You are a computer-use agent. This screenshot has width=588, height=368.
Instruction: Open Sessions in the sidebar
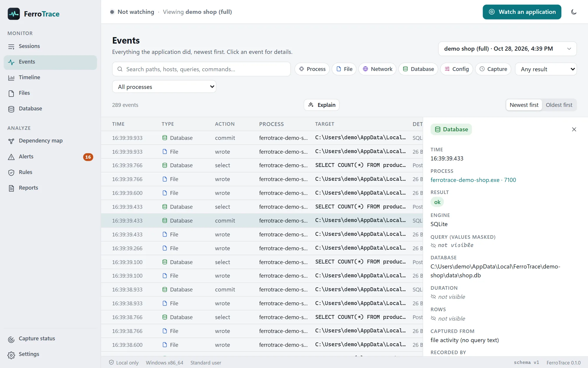[50, 46]
